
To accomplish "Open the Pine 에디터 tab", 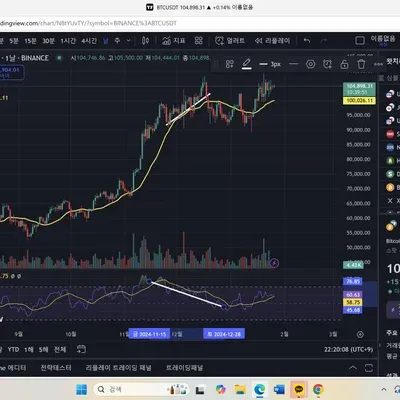I will point(13,368).
